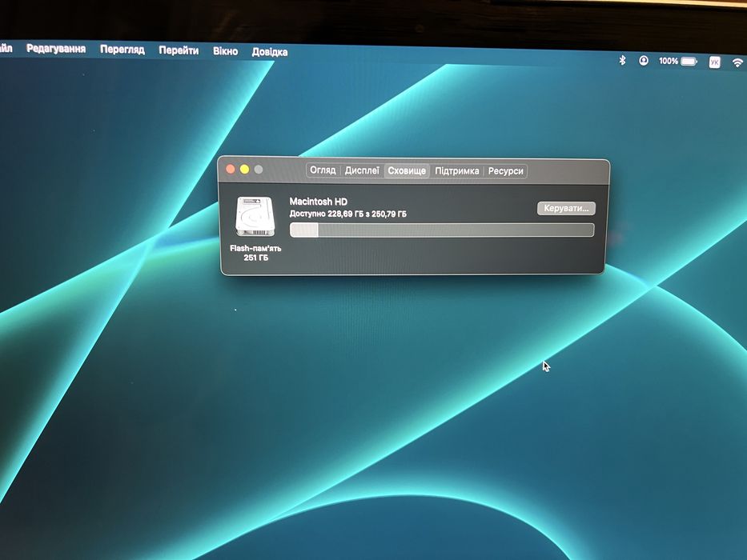747x560 pixels.
Task: Open the УК keyboard input source icon
Action: pyautogui.click(x=715, y=62)
